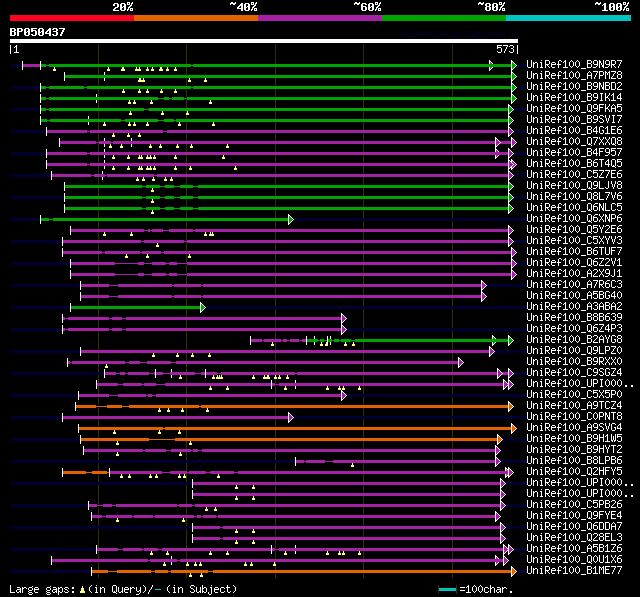The height and width of the screenshot is (597, 640).
Task: Open the UniRef100_A3ABA2 sequence name
Action: pos(574,306)
